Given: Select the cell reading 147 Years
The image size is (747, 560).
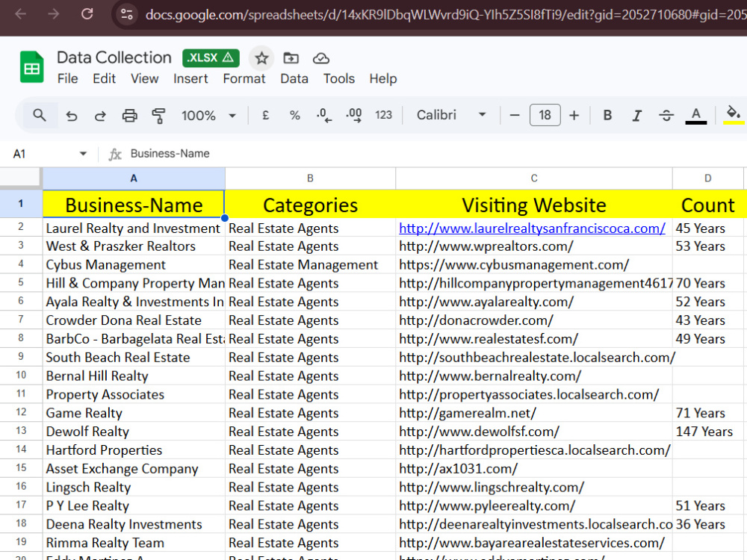Looking at the screenshot, I should coord(708,432).
